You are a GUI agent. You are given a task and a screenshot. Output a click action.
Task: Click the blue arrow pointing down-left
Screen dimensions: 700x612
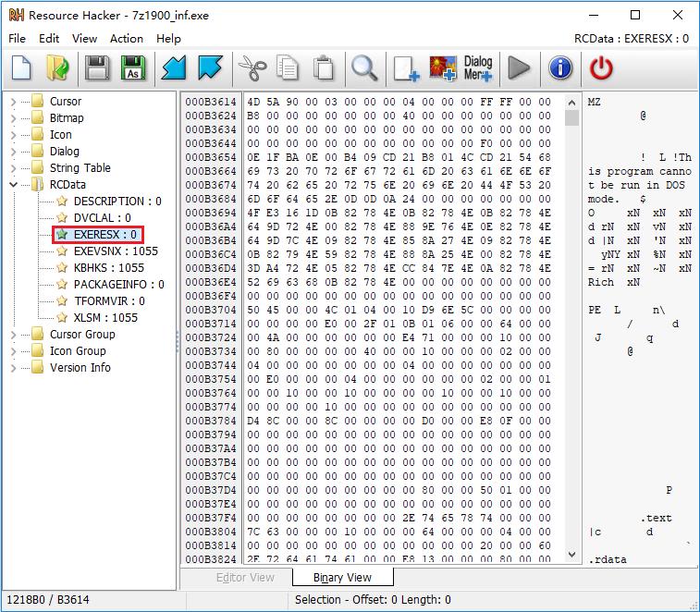(174, 68)
